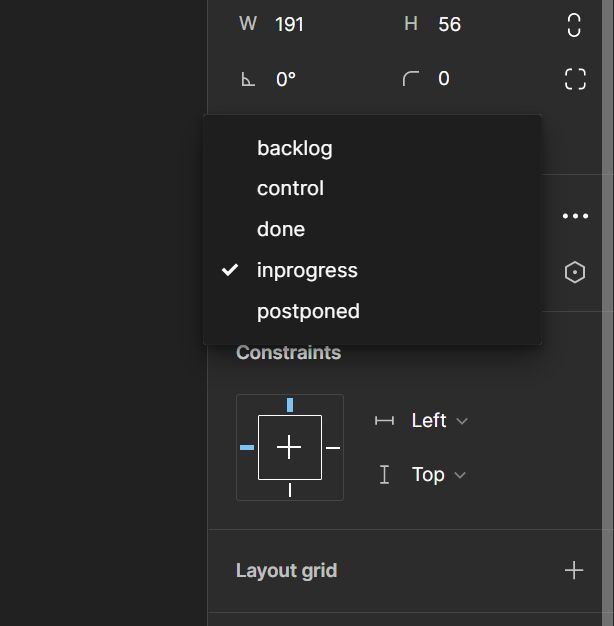Click the width field showing 191
The height and width of the screenshot is (626, 614).
[x=311, y=24]
